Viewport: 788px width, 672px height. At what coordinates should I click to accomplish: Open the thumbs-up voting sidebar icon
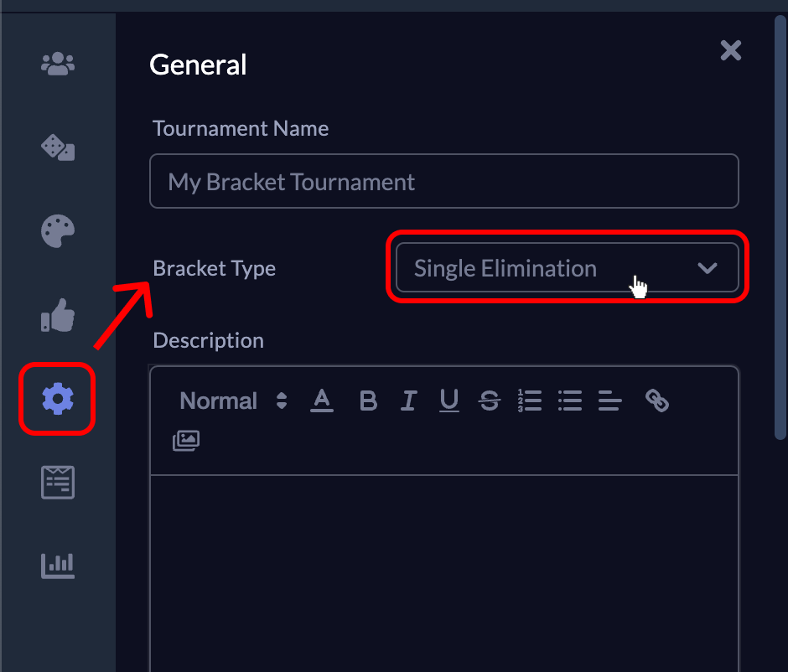(x=58, y=315)
